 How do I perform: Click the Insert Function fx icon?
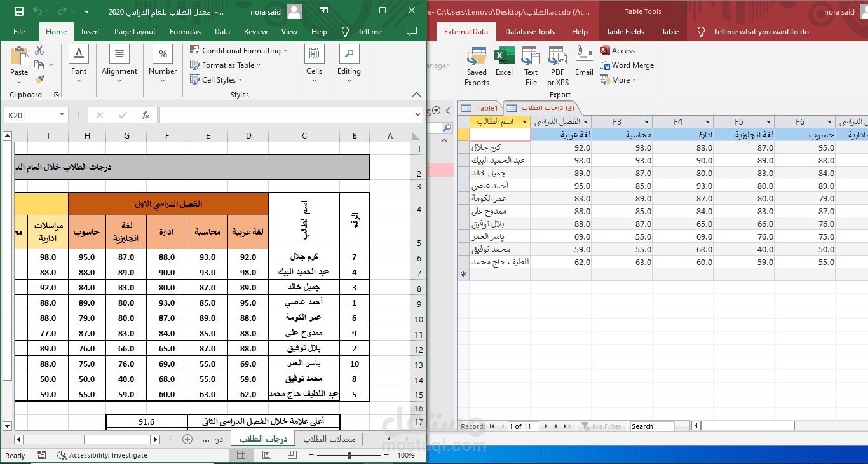(x=146, y=115)
